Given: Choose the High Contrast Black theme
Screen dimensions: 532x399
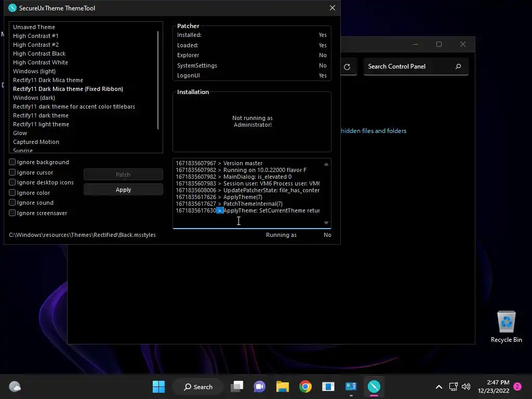Looking at the screenshot, I should click(39, 54).
